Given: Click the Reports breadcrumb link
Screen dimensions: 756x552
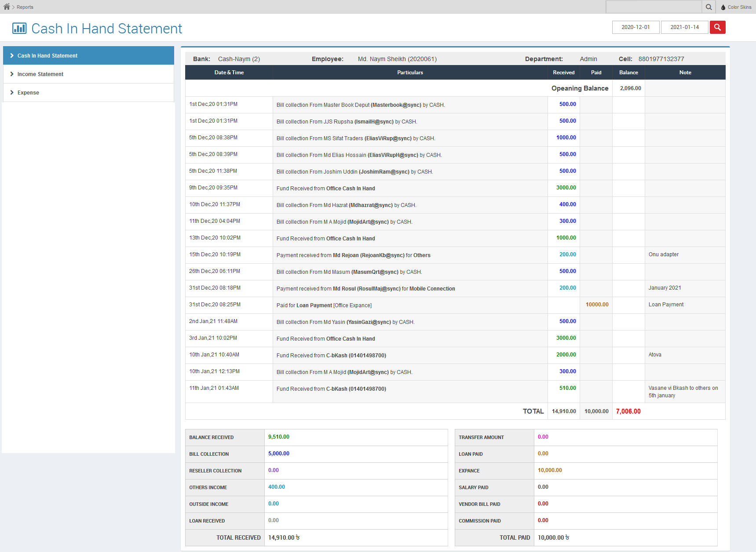Looking at the screenshot, I should coord(25,7).
